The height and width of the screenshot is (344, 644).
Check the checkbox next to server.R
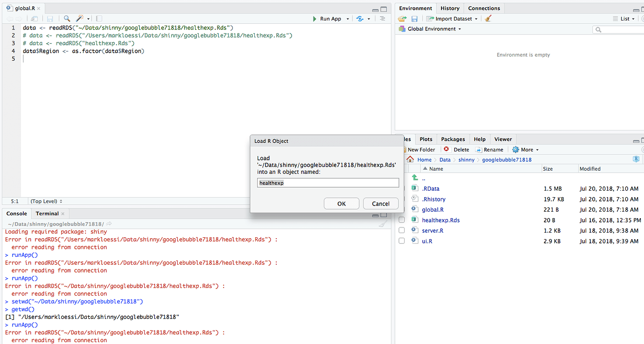(402, 230)
